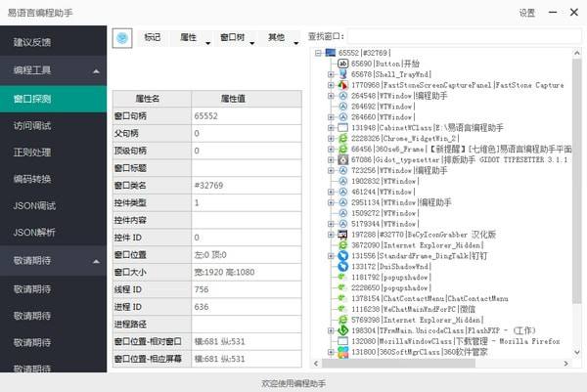Select the 360软件管家 tree icon
This screenshot has height=392, width=587.
(343, 352)
